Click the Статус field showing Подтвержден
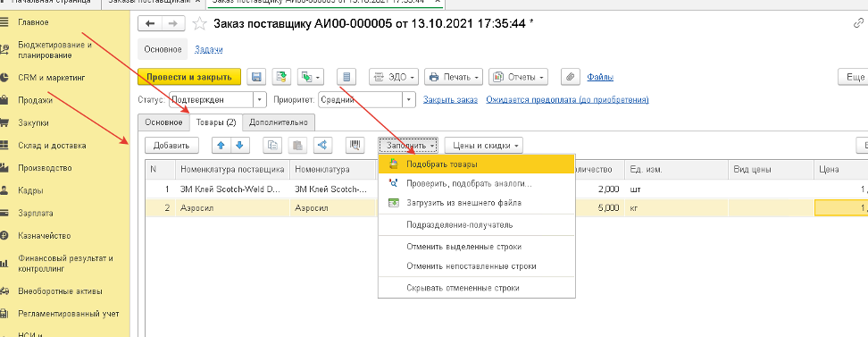Screen dimensions: 868x337 point(211,100)
